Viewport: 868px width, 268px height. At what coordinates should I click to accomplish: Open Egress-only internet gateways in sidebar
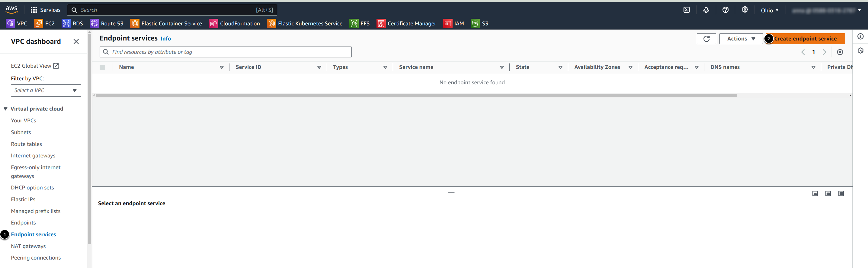(x=36, y=172)
